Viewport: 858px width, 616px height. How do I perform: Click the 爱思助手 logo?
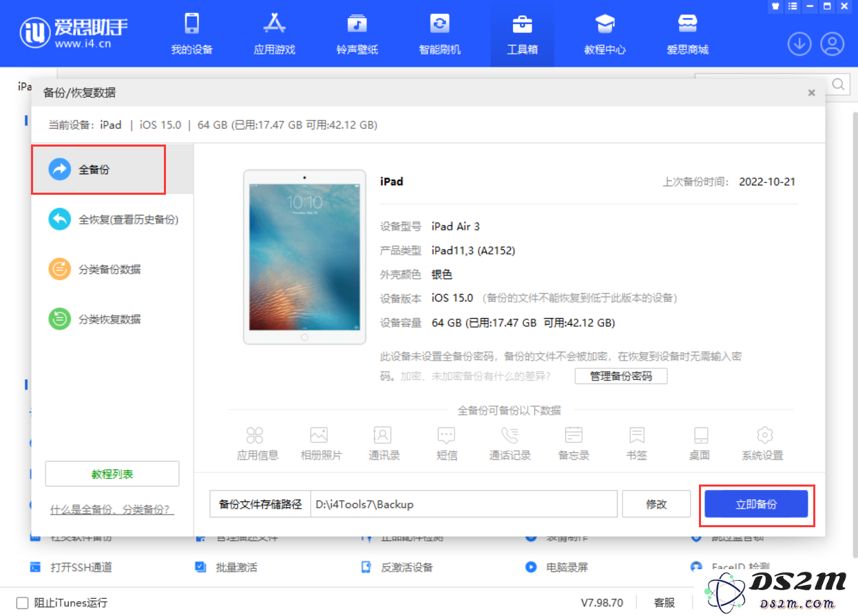[x=74, y=32]
